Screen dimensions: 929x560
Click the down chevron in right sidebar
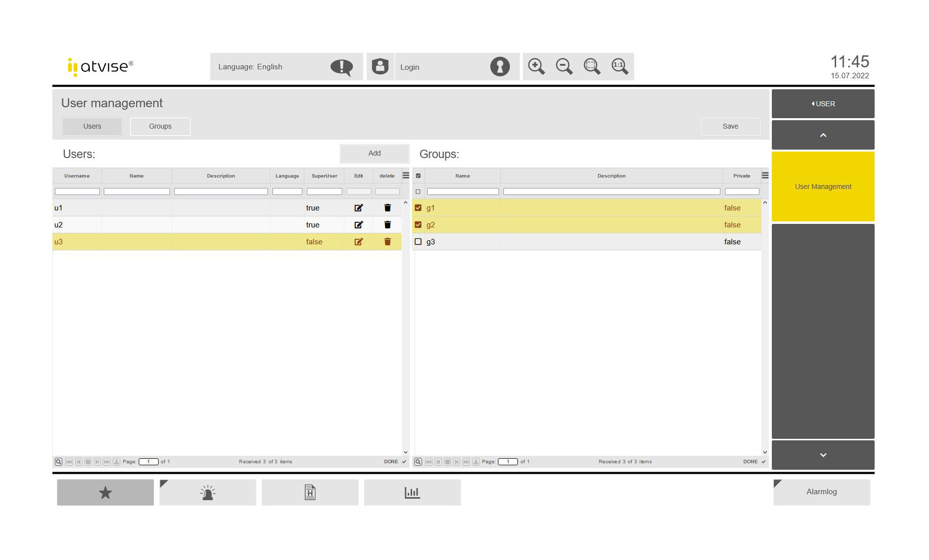(823, 455)
